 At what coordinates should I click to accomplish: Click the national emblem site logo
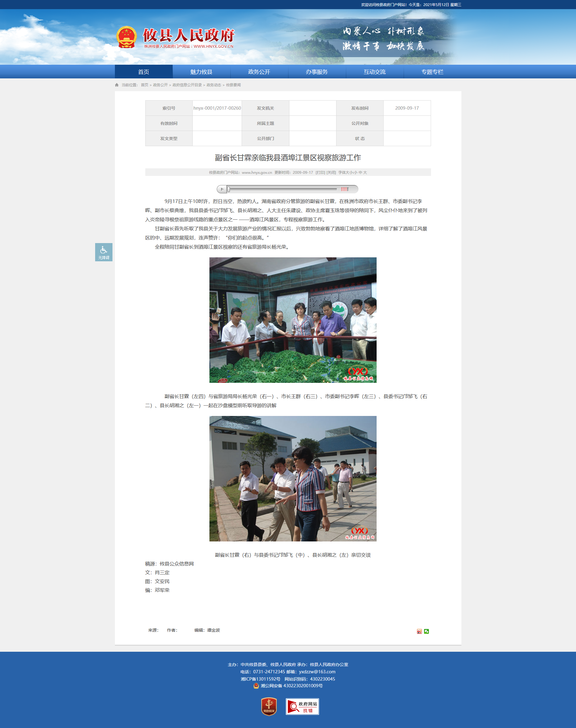[x=126, y=37]
